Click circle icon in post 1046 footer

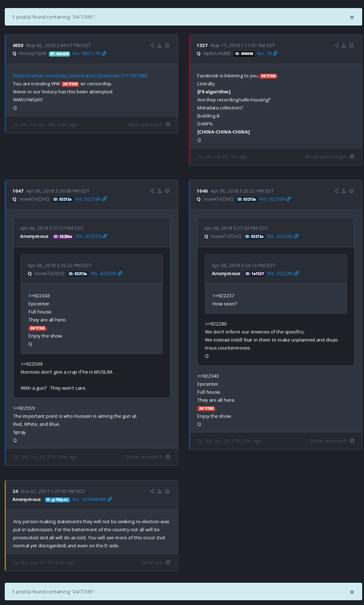pyautogui.click(x=352, y=441)
